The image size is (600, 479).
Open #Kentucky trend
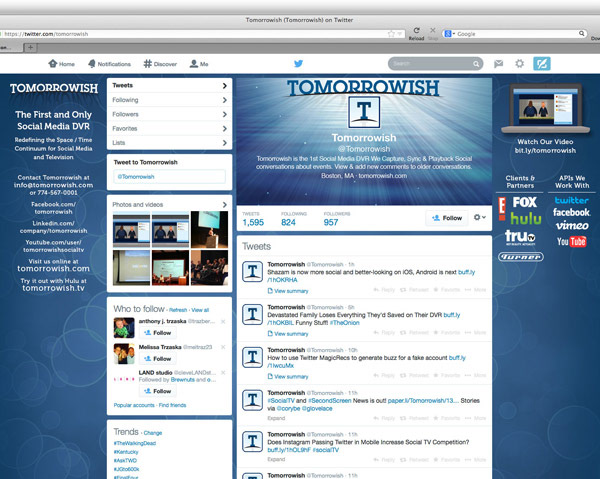[x=126, y=452]
